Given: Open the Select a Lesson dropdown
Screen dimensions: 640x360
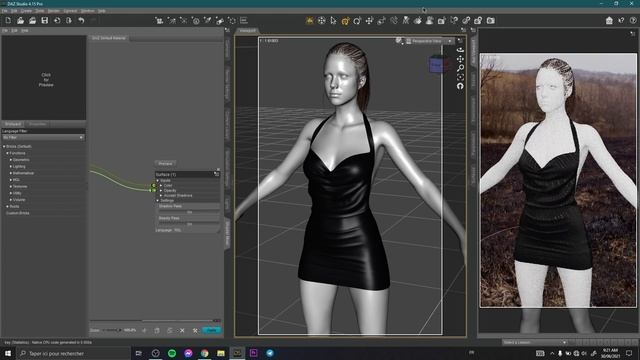Looking at the screenshot, I should [x=534, y=342].
